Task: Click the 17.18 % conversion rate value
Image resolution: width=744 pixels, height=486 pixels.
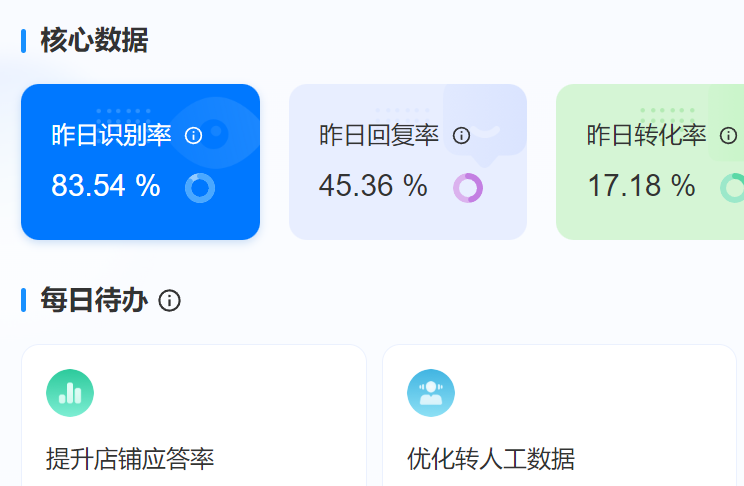Action: 641,186
